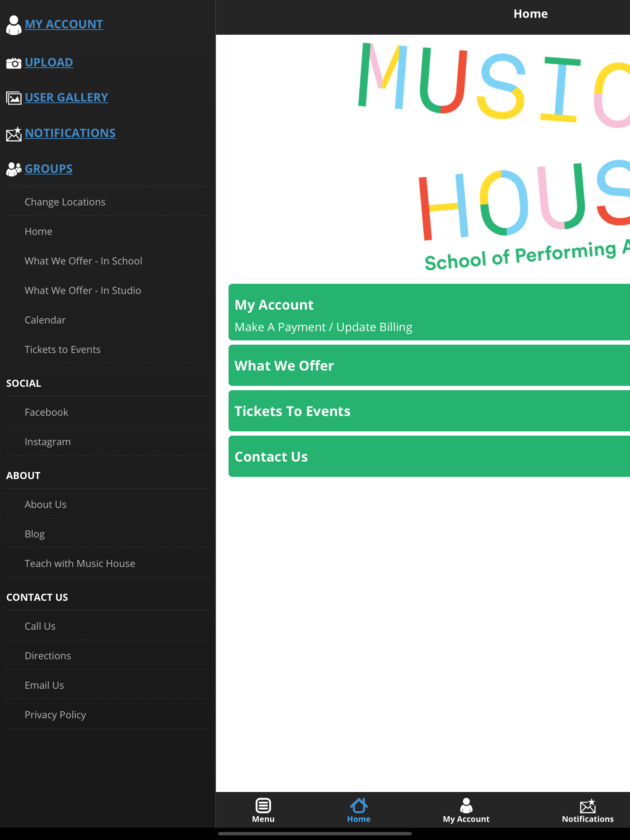Screen dimensions: 630x840
Task: Tap the ABOUT section heading
Action: point(23,475)
